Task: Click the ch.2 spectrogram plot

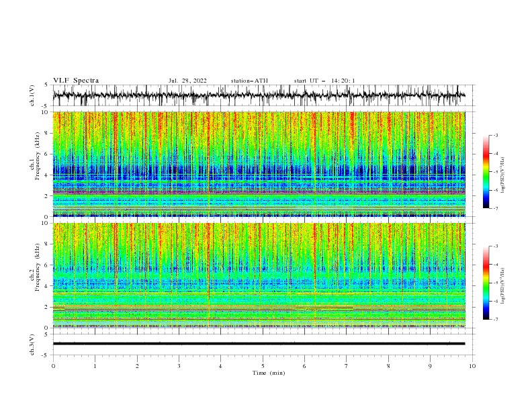Action: tap(259, 275)
